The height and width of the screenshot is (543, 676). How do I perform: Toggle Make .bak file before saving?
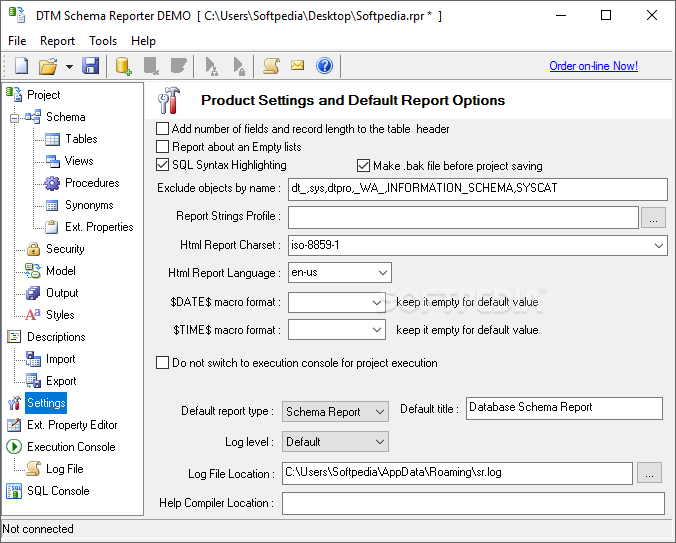[363, 165]
